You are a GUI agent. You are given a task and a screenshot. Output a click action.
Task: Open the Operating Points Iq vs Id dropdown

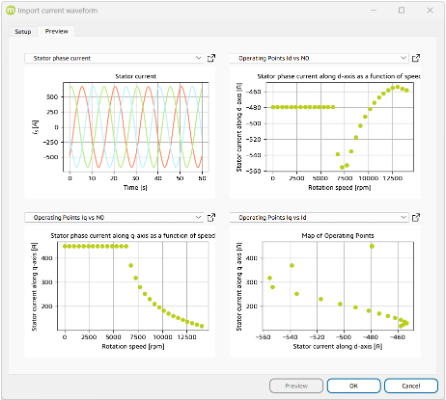[319, 218]
